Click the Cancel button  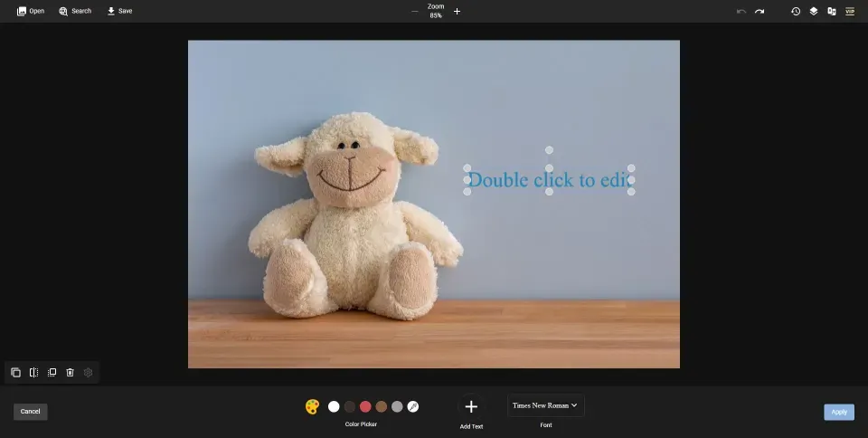[31, 412]
